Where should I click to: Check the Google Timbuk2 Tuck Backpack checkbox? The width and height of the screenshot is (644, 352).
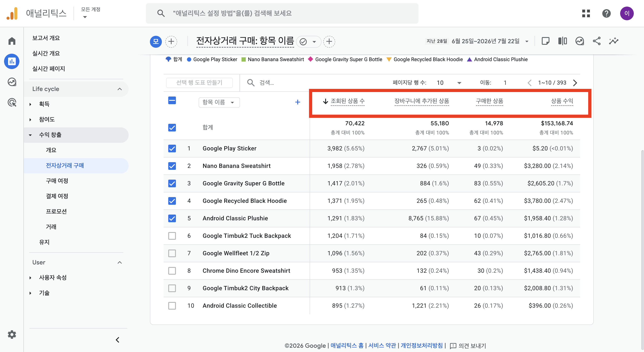tap(172, 236)
